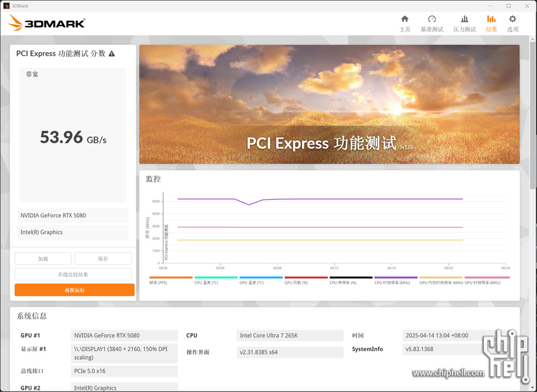This screenshot has height=392, width=537.
Task: Click the v2.31.8385 s64 interface version
Action: (290, 352)
